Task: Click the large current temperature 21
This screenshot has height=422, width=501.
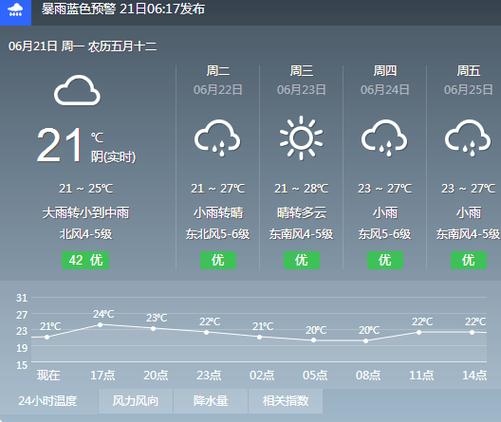Action: pos(59,146)
